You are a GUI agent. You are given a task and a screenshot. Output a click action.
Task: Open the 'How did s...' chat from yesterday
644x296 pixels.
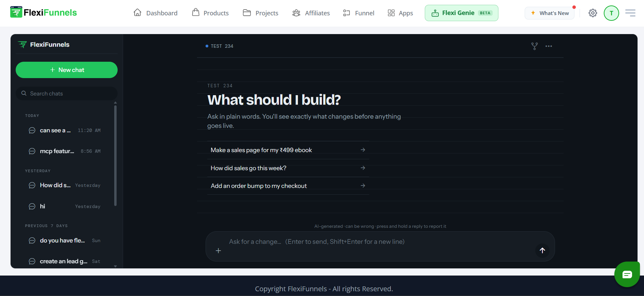point(65,185)
